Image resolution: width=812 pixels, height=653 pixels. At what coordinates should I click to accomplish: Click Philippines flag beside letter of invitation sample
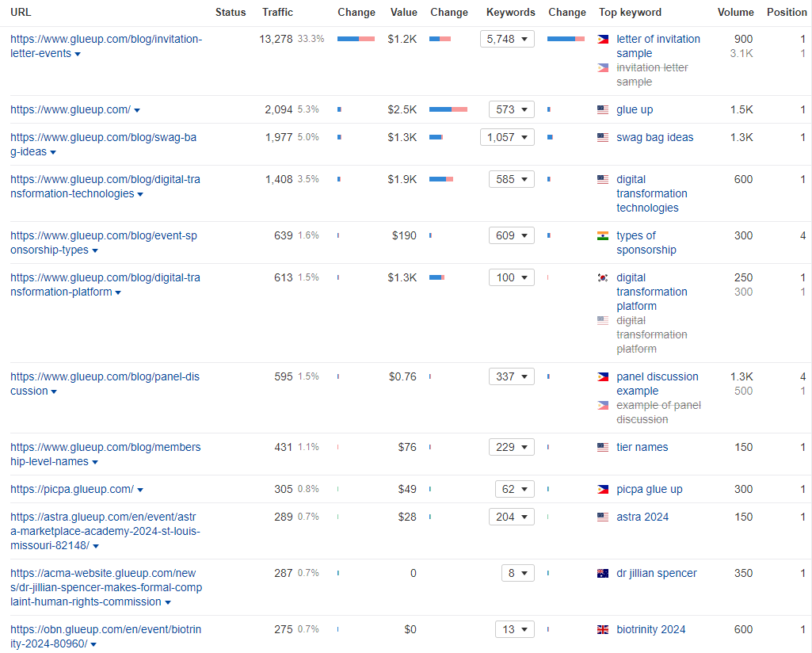click(603, 39)
